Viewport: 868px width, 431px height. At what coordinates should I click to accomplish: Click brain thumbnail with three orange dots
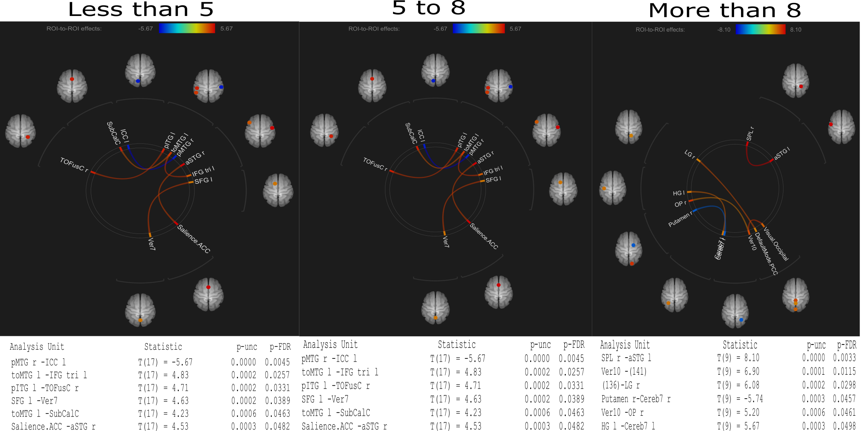click(795, 295)
